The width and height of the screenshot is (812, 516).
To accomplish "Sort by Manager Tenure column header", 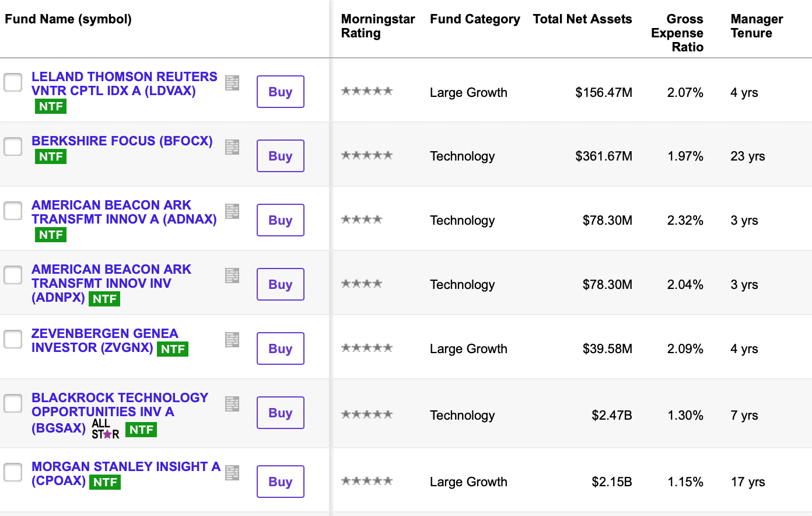I will 756,26.
